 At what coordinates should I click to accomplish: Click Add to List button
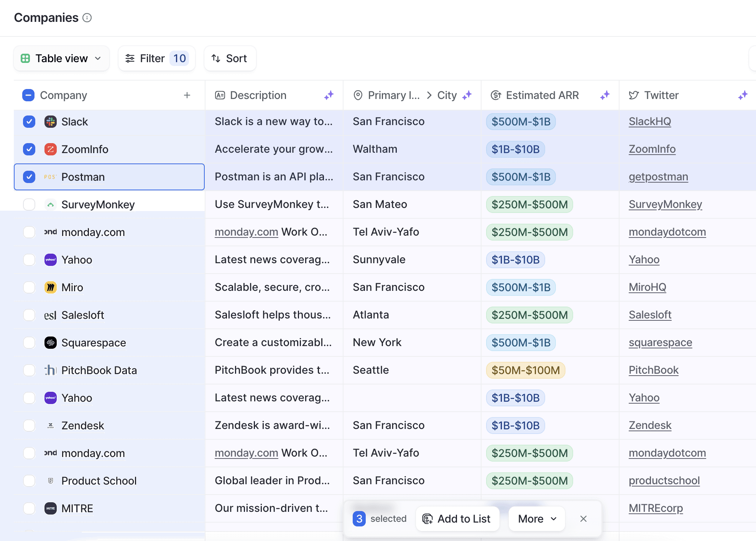click(457, 519)
